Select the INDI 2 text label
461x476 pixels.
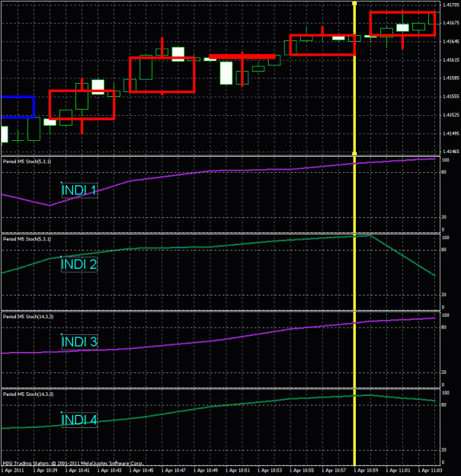(79, 264)
